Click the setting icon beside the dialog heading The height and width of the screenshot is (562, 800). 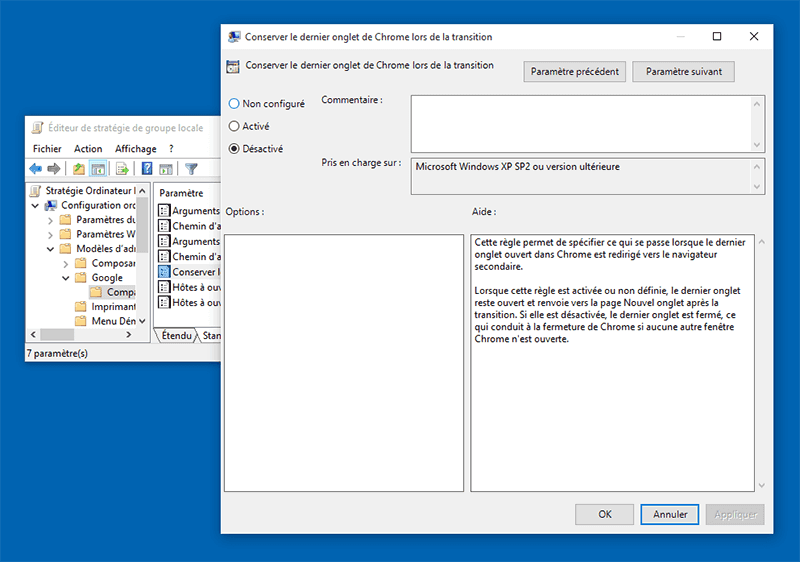coord(233,66)
